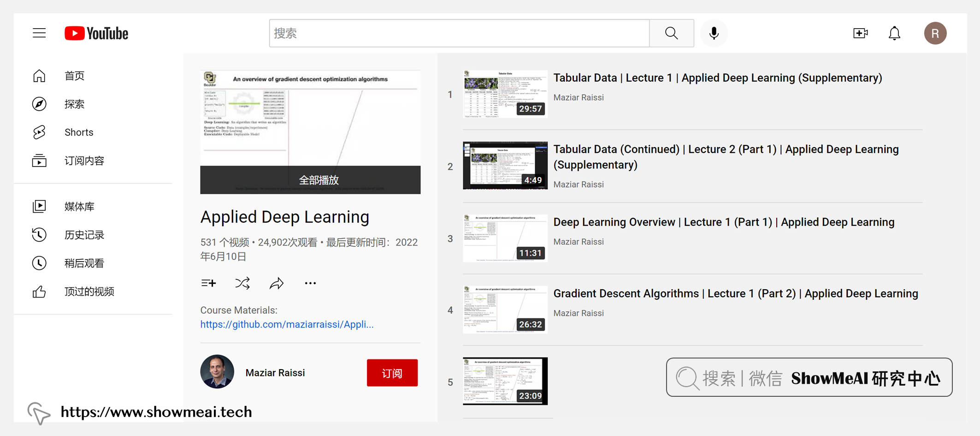
Task: Open the account avatar R
Action: (935, 33)
